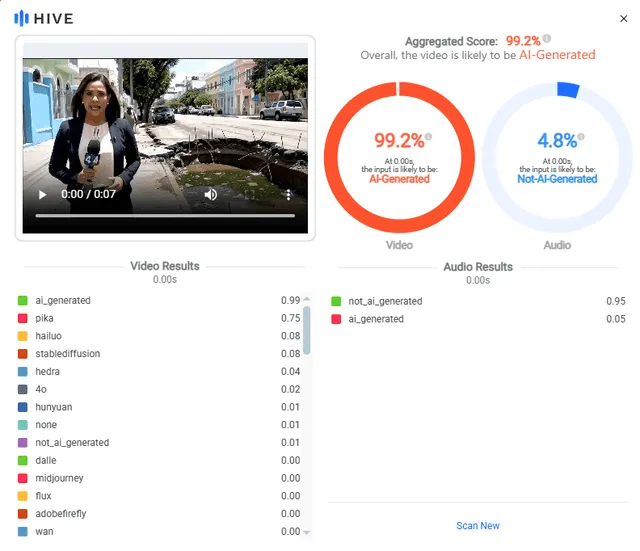The image size is (640, 551).
Task: Select the midjourney result label
Action: tap(59, 478)
